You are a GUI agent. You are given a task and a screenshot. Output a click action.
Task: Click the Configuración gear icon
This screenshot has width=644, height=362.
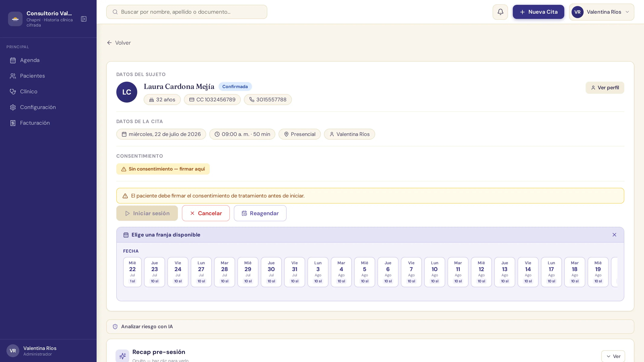(x=13, y=107)
